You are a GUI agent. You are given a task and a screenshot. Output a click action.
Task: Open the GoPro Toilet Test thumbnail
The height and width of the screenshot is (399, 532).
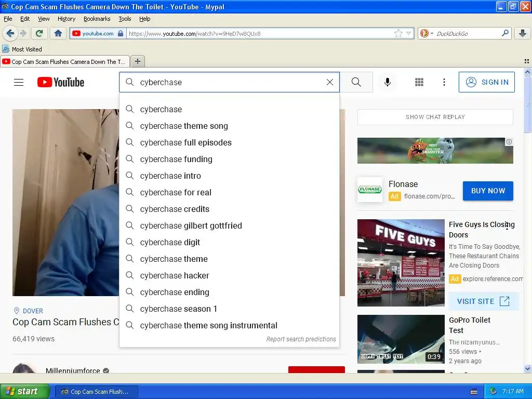click(x=401, y=339)
